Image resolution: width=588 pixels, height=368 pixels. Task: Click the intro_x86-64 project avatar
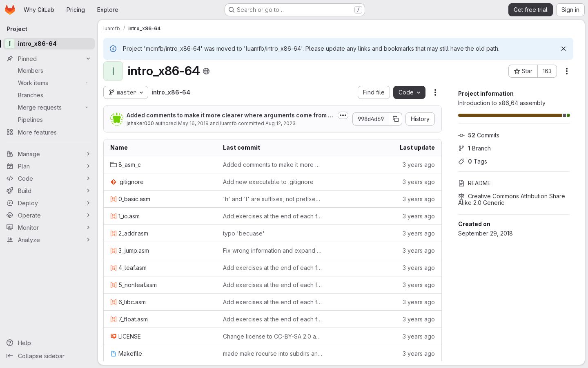click(113, 71)
